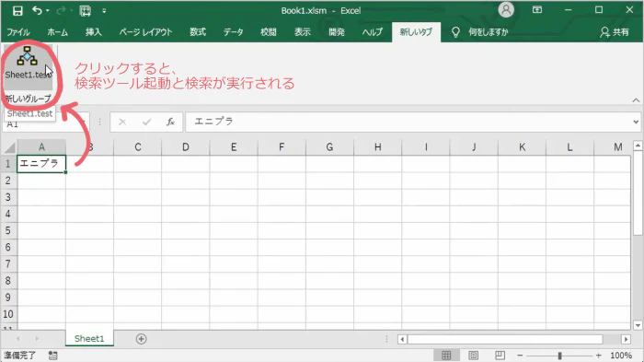Click the Enter checkmark in formula bar
Image resolution: width=644 pixels, height=362 pixels.
pyautogui.click(x=146, y=122)
